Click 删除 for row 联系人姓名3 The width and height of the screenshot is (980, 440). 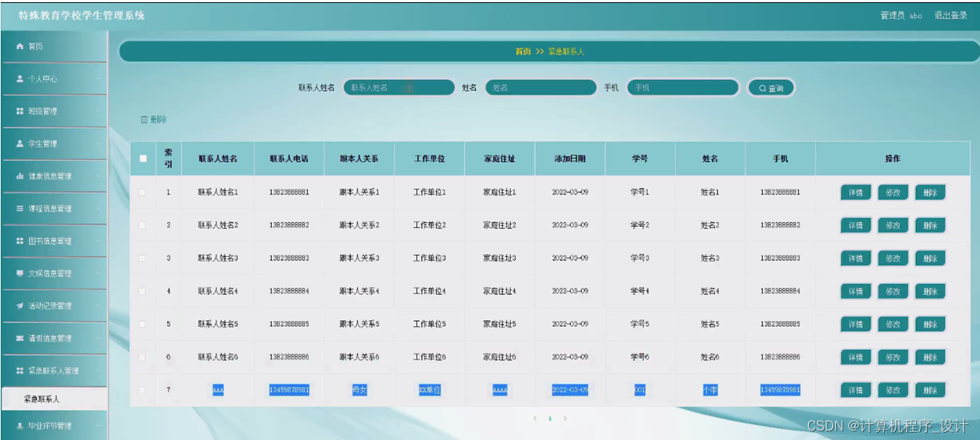[x=930, y=258]
